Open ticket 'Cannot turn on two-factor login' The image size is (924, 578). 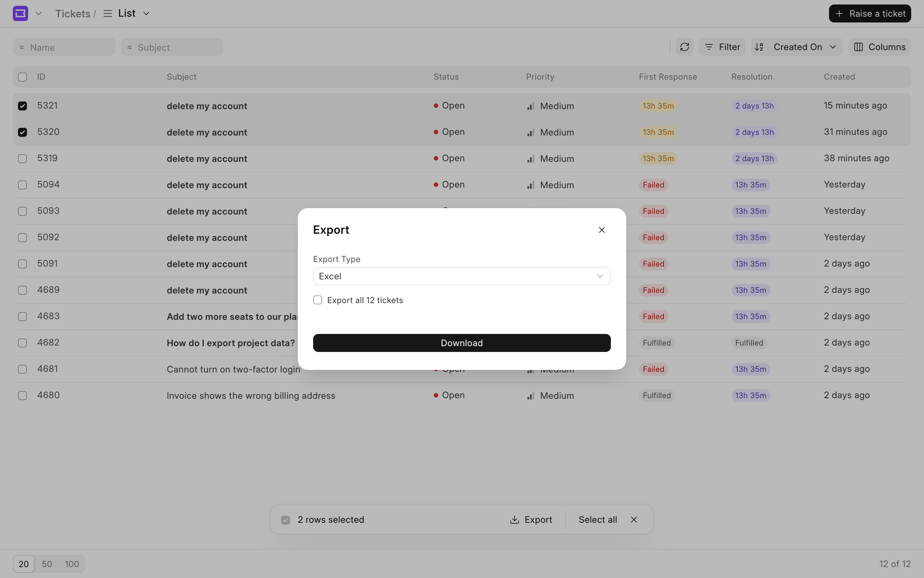(233, 369)
